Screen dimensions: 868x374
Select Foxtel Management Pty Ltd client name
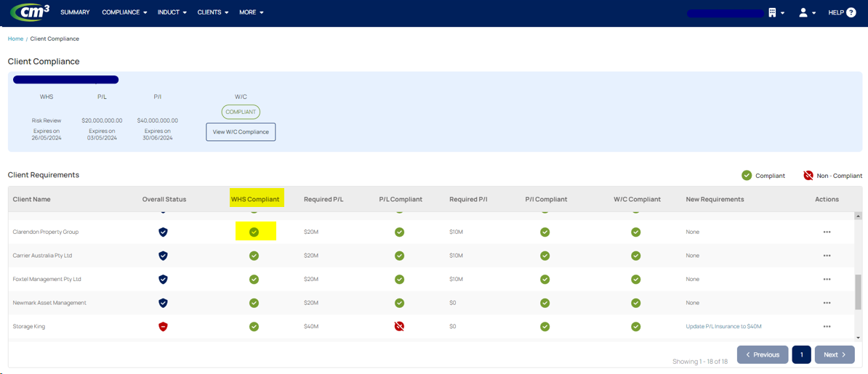tap(47, 280)
